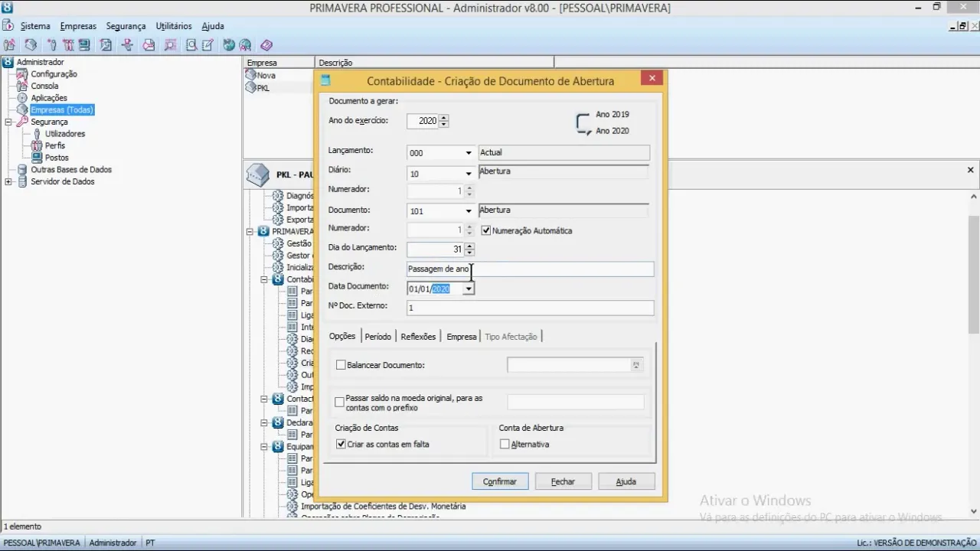Click the system menu icon beside Sistema
This screenshot has width=980, height=551.
coord(8,25)
